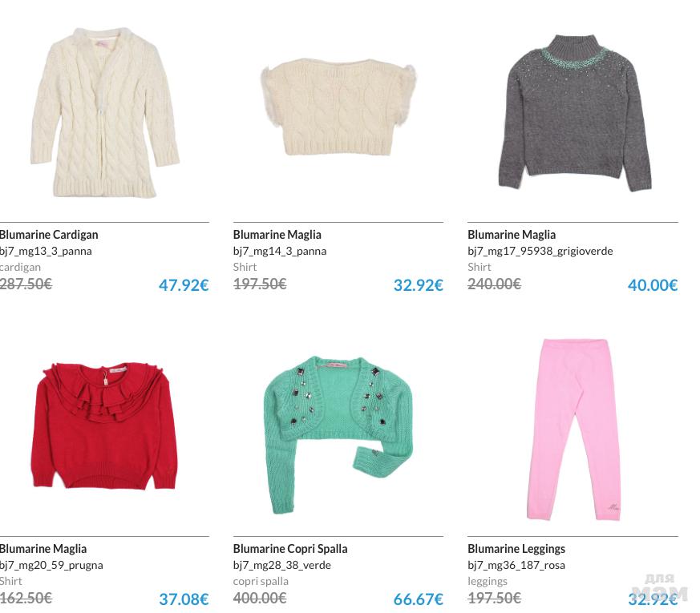Click the 37.08€ sale price
700x613 pixels.
pos(184,599)
